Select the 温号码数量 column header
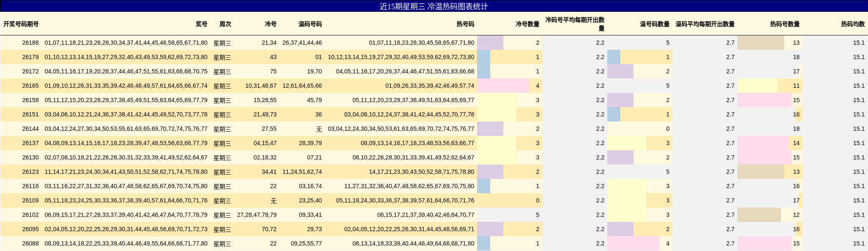Image resolution: width=868 pixels, height=251 pixels. (655, 24)
